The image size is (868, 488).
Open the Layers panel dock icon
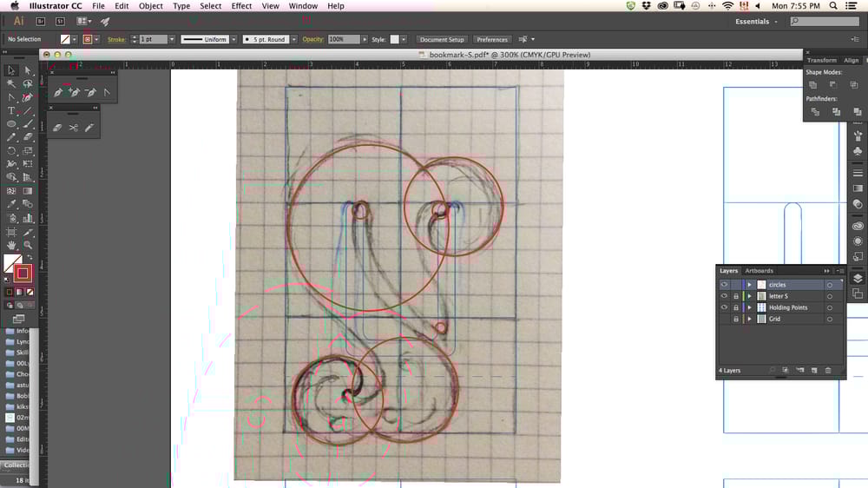pyautogui.click(x=858, y=278)
